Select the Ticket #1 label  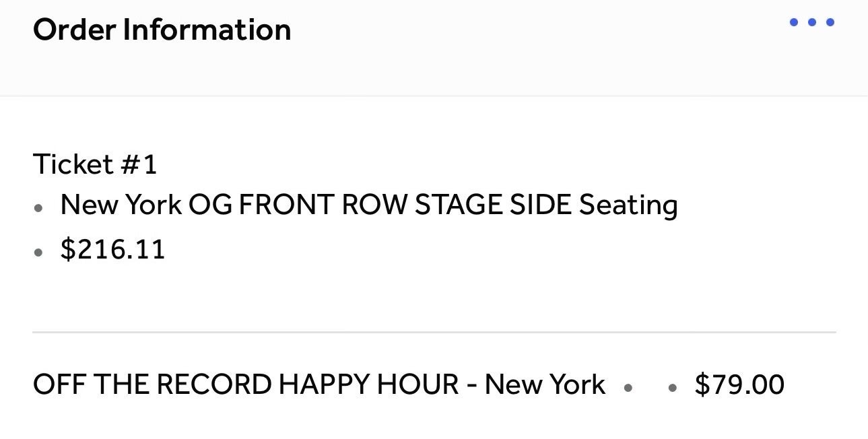coord(95,164)
